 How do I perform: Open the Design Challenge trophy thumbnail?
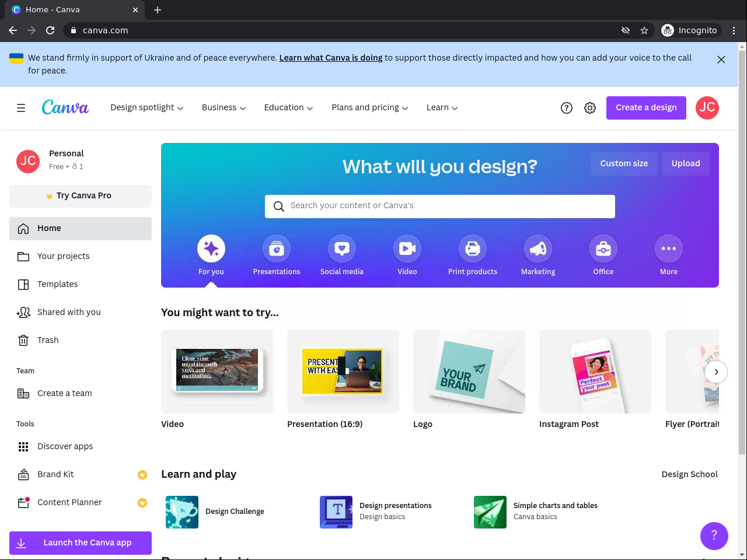click(x=182, y=512)
